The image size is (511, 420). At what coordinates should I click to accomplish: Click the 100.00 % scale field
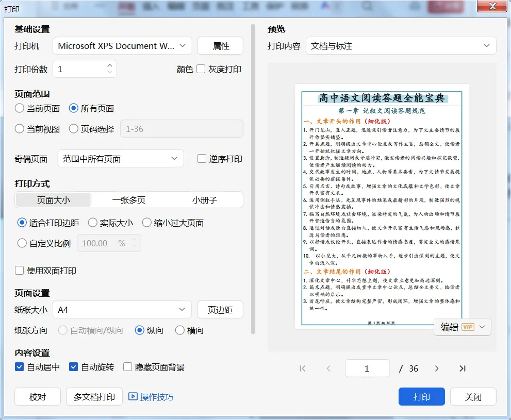[109, 243]
